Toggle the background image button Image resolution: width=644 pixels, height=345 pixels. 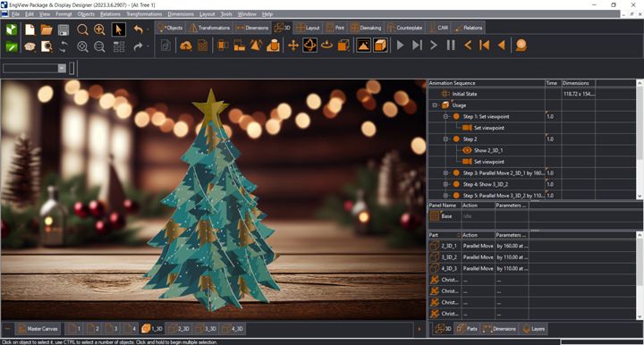(x=363, y=45)
